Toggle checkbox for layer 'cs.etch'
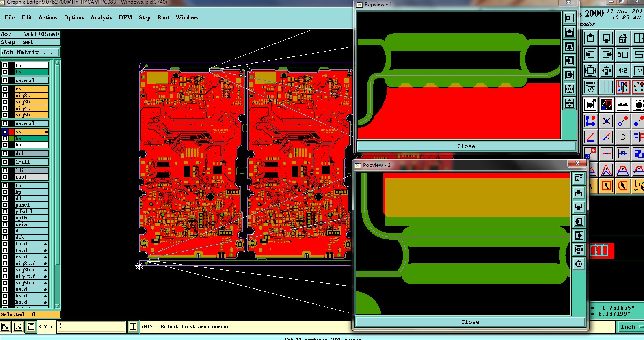The height and width of the screenshot is (340, 644). pos(5,80)
